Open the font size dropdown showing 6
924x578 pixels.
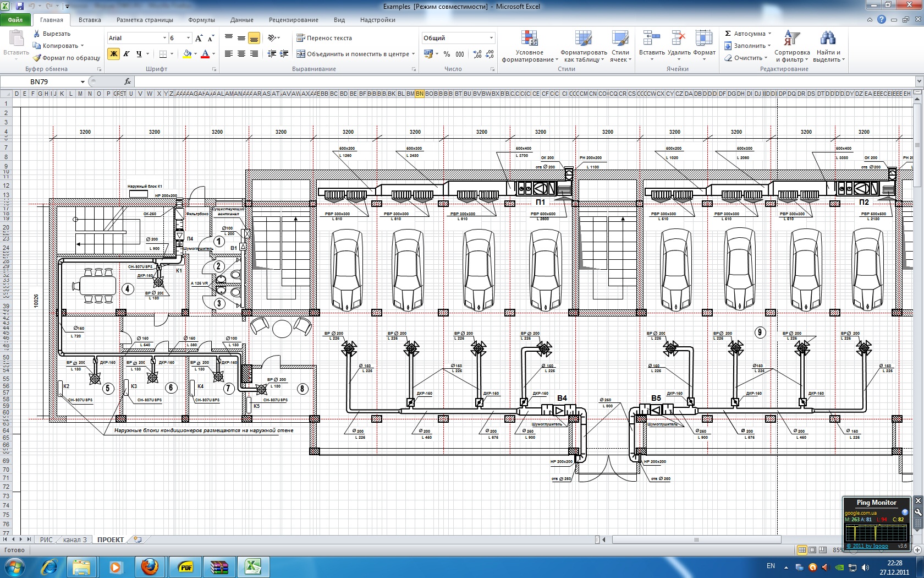(189, 38)
